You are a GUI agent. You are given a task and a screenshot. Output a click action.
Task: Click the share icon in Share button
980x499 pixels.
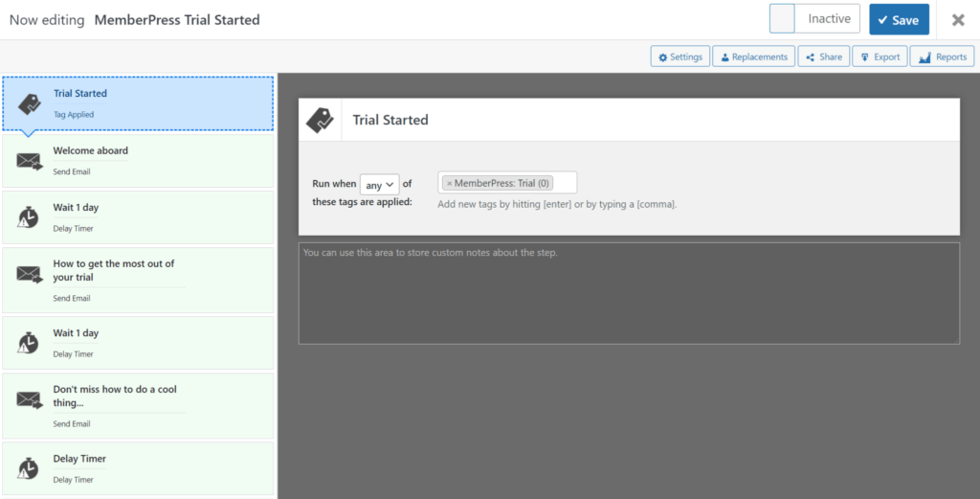[x=810, y=57]
